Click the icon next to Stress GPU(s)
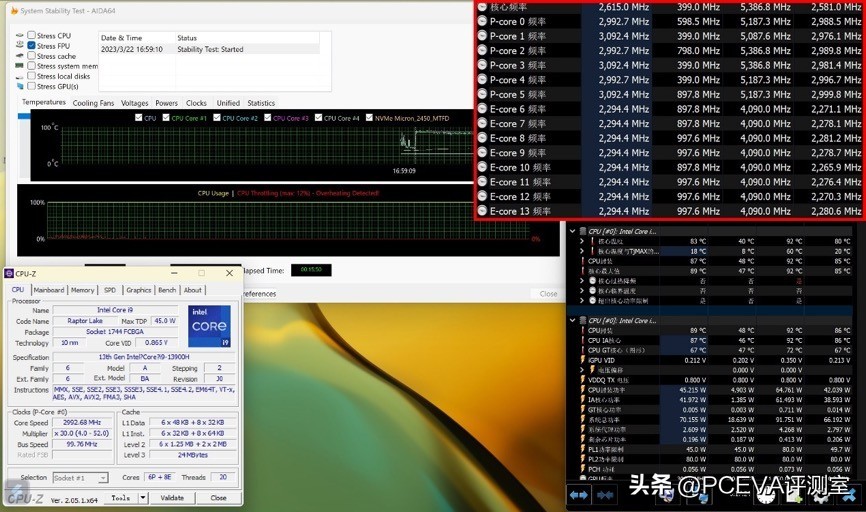Viewport: 866px width, 512px height. (20, 86)
